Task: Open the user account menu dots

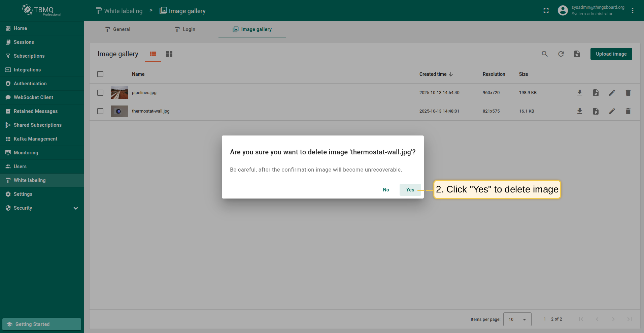Action: (633, 11)
